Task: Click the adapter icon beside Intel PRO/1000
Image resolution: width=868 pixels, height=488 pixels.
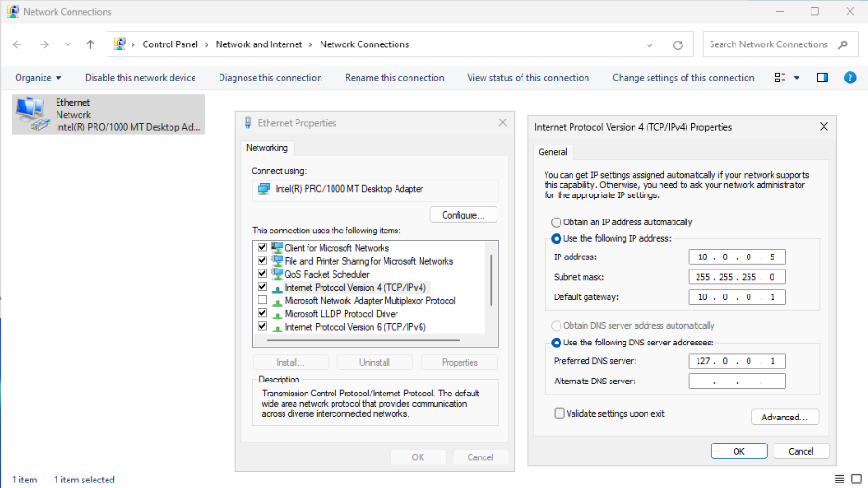Action: 263,189
